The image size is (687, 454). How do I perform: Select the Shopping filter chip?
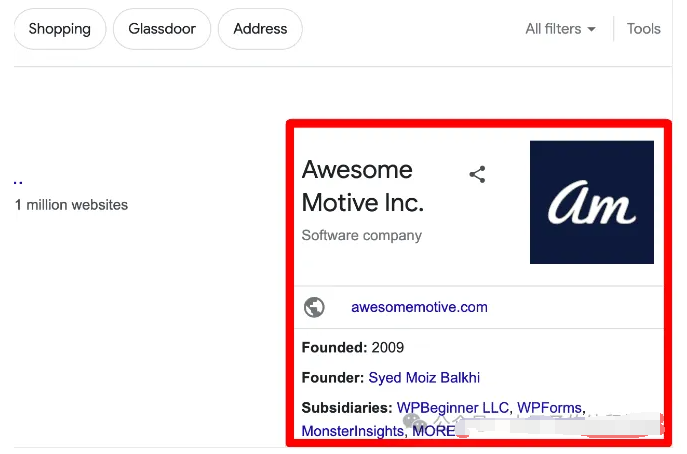(x=59, y=29)
